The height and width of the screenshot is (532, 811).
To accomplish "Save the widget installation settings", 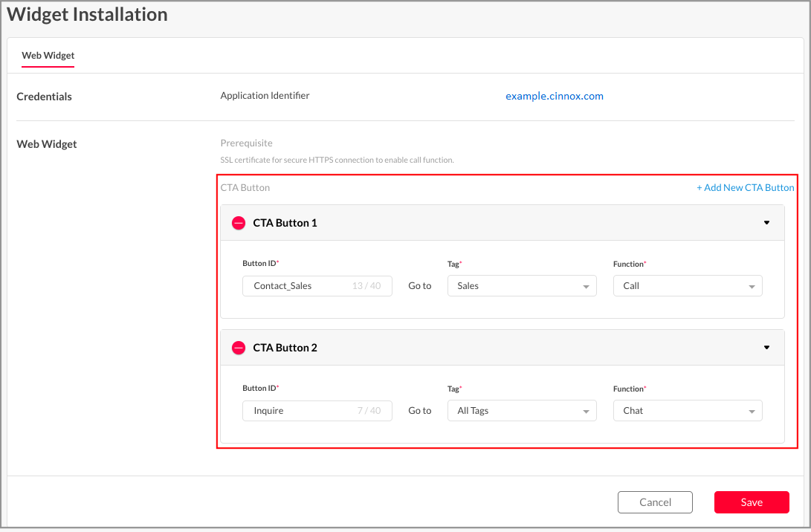I will [x=752, y=502].
